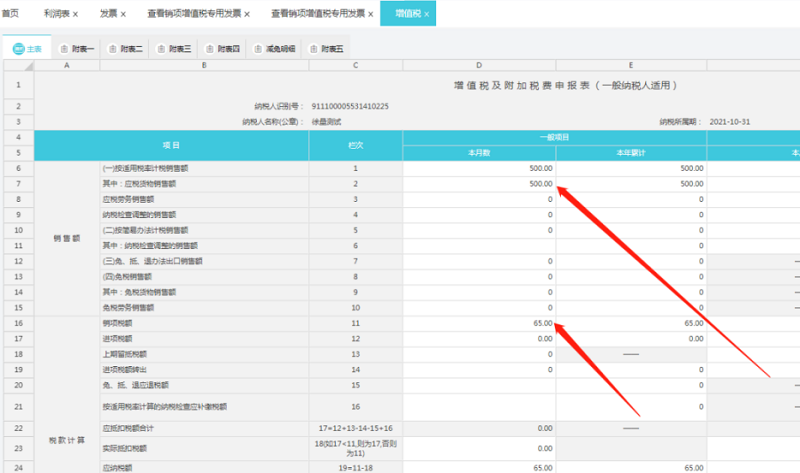Click (四)免税销售额 row label
The image size is (800, 473).
[127, 277]
